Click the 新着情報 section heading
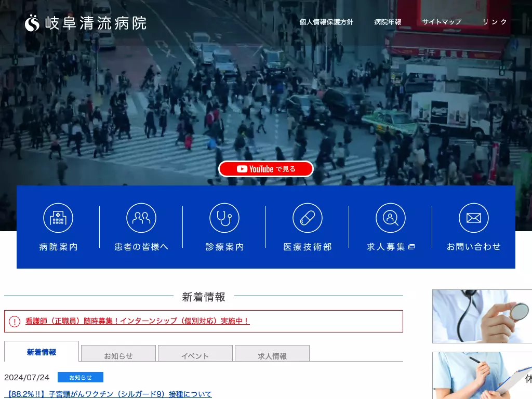The width and height of the screenshot is (532, 399). point(204,297)
